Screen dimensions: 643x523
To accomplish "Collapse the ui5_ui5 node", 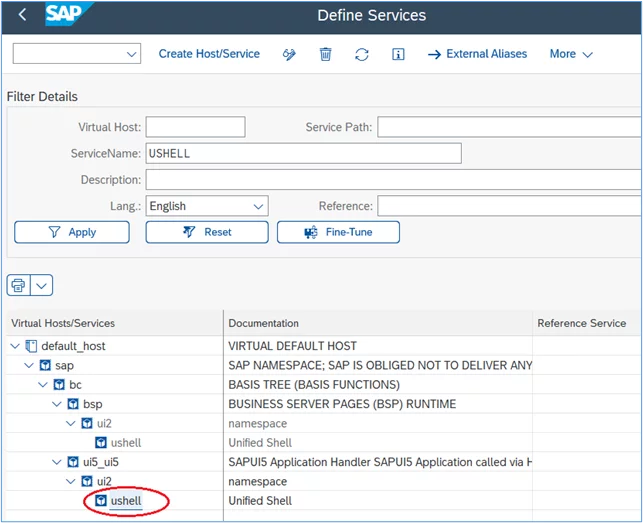I will [x=57, y=462].
